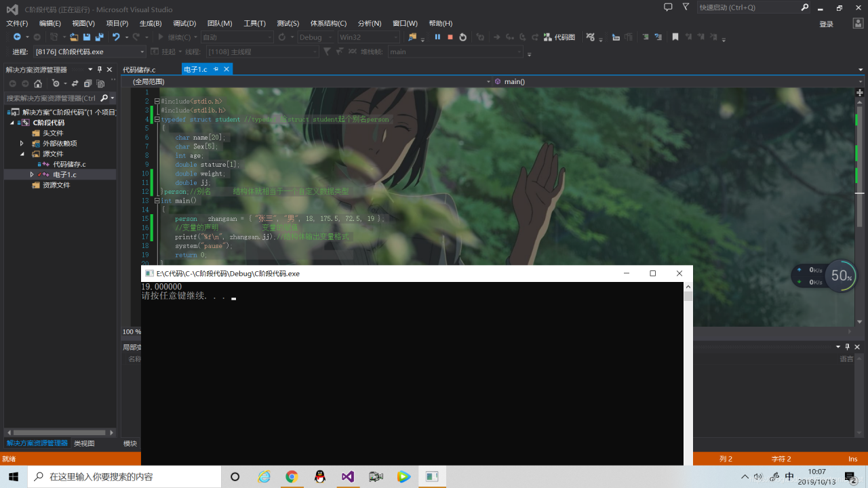
Task: Click the 登录 sign-in link
Action: (827, 24)
